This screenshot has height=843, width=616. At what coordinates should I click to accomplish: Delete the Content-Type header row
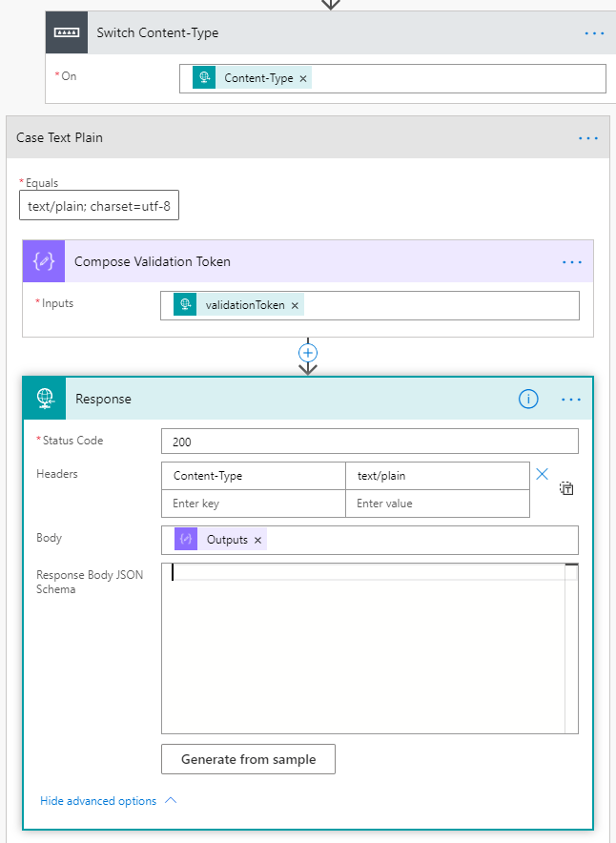[543, 474]
